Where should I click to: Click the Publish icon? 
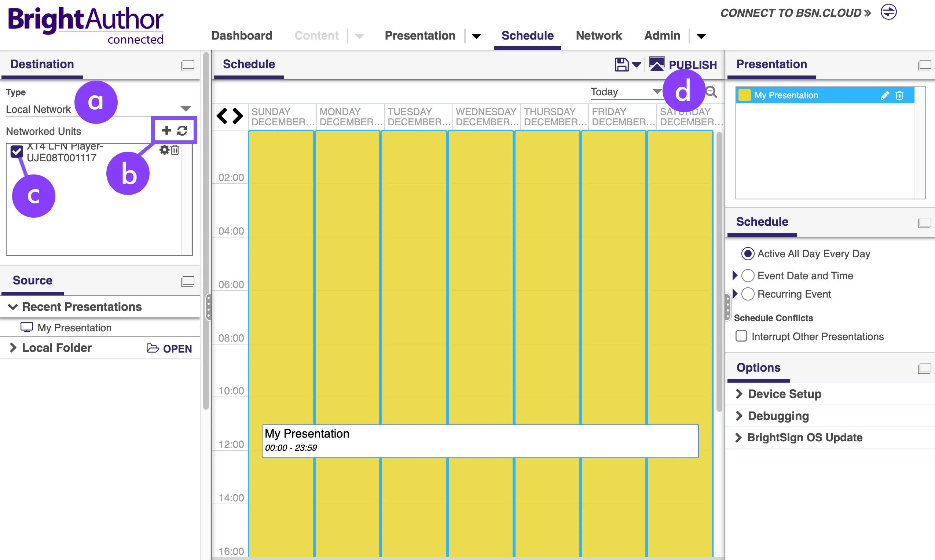coord(657,64)
